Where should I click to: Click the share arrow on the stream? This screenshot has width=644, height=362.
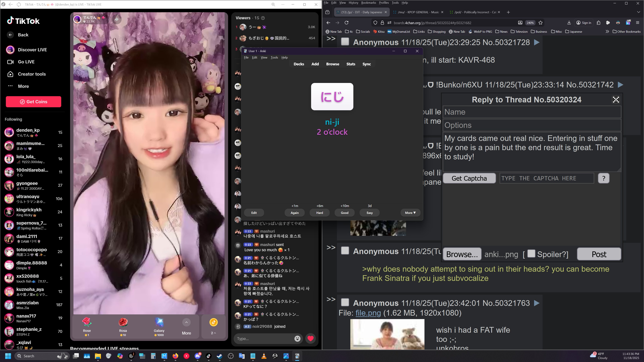pyautogui.click(x=117, y=19)
